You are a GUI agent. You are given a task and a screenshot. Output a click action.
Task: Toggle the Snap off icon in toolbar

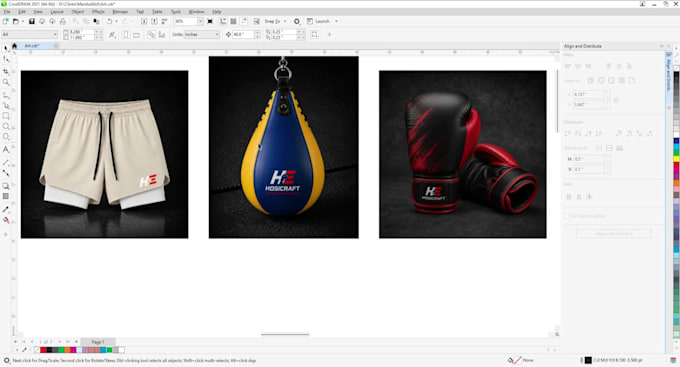257,21
